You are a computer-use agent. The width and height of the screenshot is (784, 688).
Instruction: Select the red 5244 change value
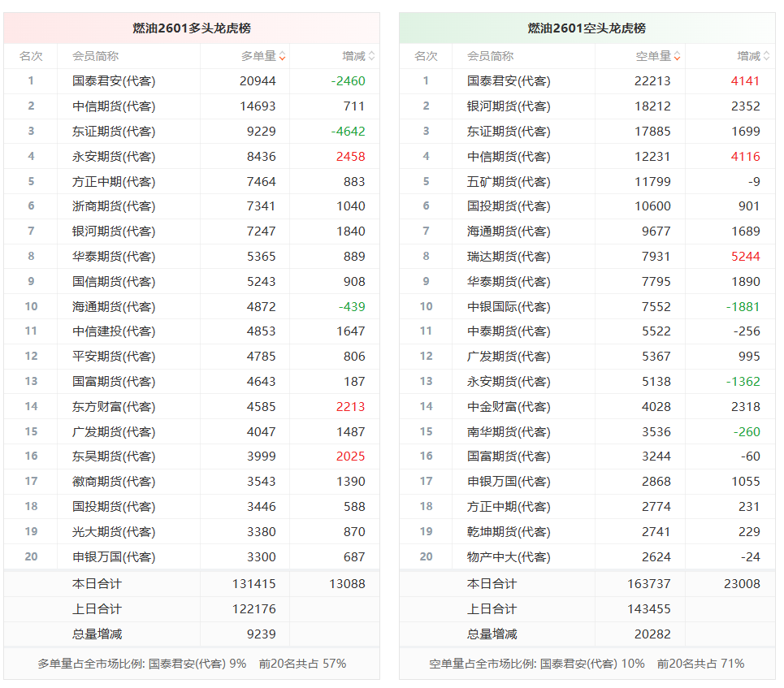point(746,257)
